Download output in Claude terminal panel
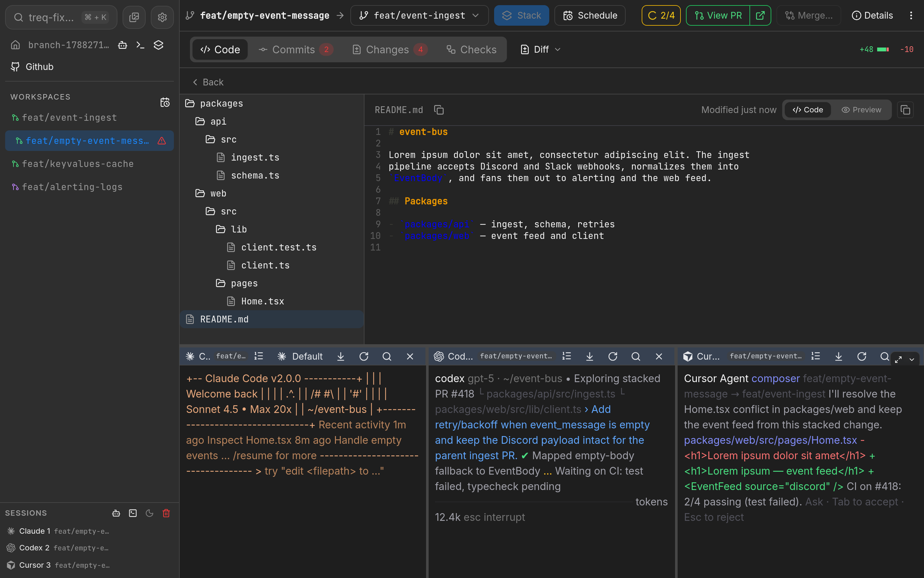Image resolution: width=924 pixels, height=578 pixels. pyautogui.click(x=341, y=356)
